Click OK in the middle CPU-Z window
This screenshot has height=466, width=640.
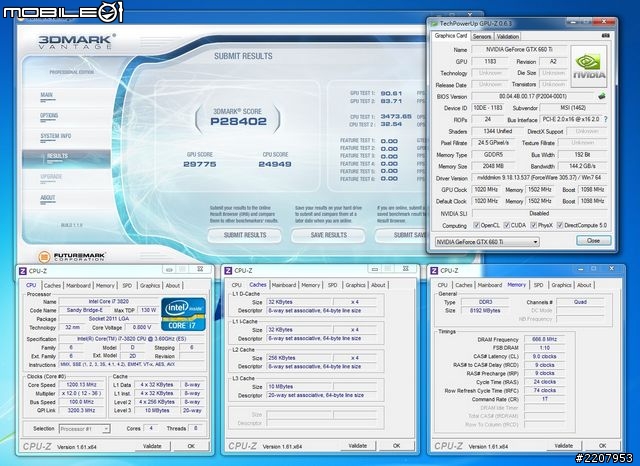click(x=396, y=446)
